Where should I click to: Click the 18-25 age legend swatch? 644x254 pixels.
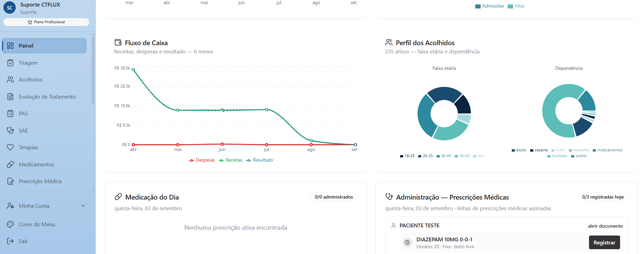pos(402,156)
